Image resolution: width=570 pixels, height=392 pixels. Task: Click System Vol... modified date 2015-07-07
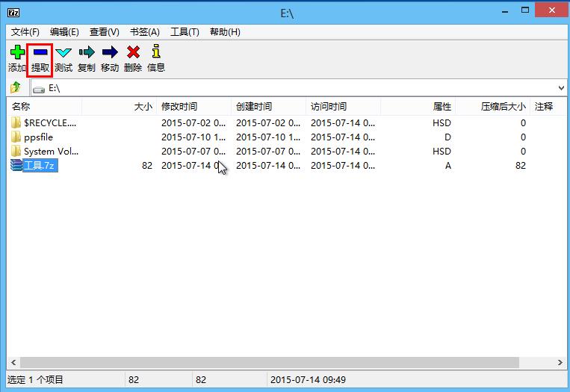[x=193, y=151]
